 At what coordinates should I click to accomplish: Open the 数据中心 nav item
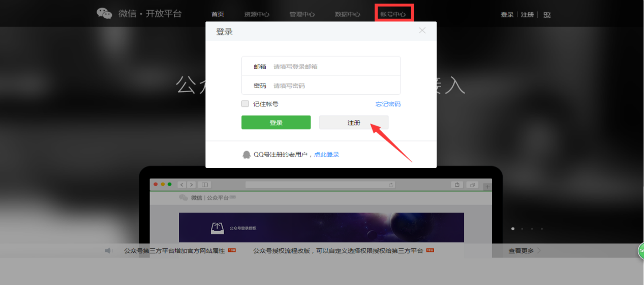point(348,14)
